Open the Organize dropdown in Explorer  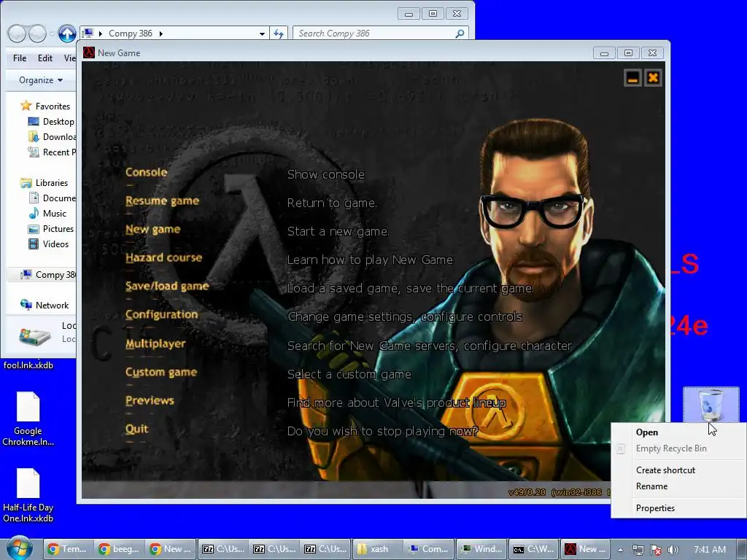coord(41,80)
